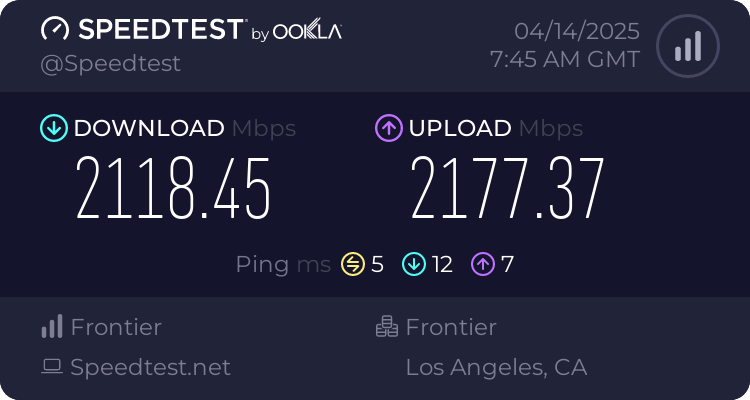This screenshot has width=750, height=400.
Task: Click the server icon beside Frontier
Action: tap(386, 327)
